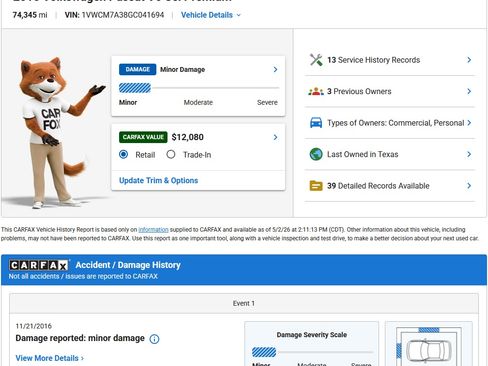Click the wrench Service History icon

pyautogui.click(x=316, y=60)
